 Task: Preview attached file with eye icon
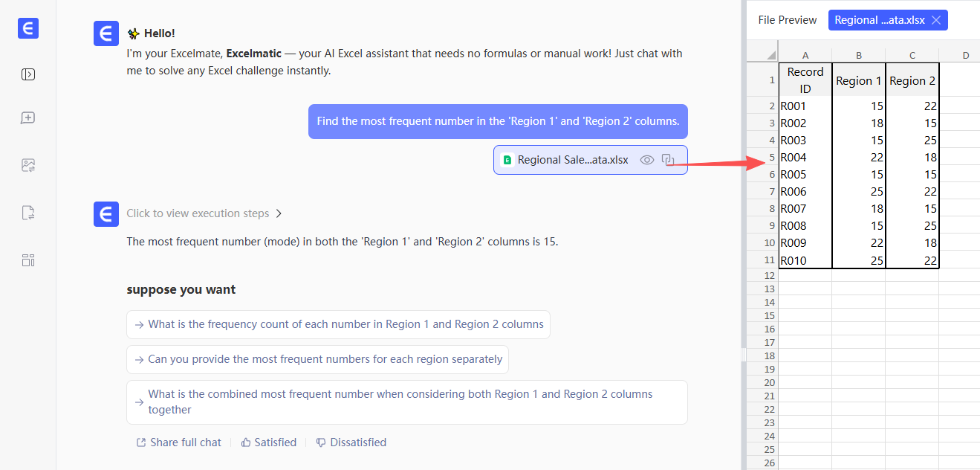point(647,160)
